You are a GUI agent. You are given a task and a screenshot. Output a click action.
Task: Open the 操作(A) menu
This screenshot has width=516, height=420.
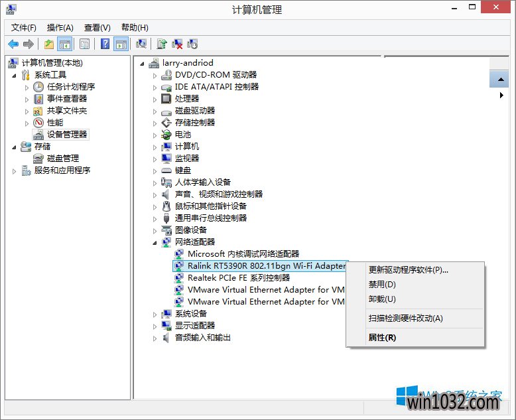click(x=60, y=27)
